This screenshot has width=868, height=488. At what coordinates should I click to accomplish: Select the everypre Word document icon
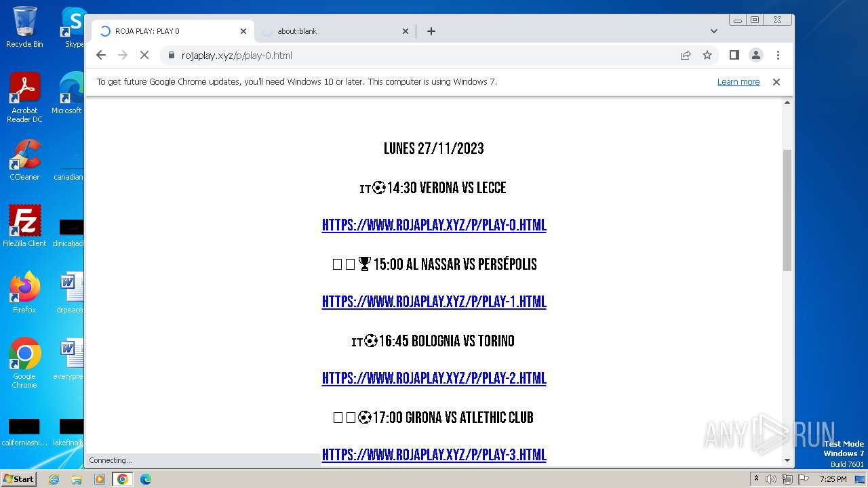[68, 359]
